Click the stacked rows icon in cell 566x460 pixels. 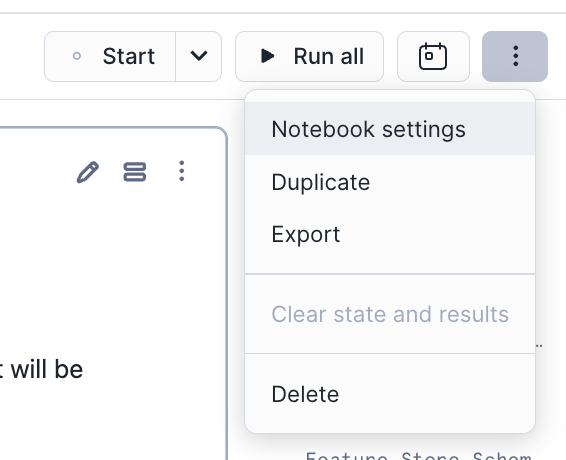tap(135, 172)
